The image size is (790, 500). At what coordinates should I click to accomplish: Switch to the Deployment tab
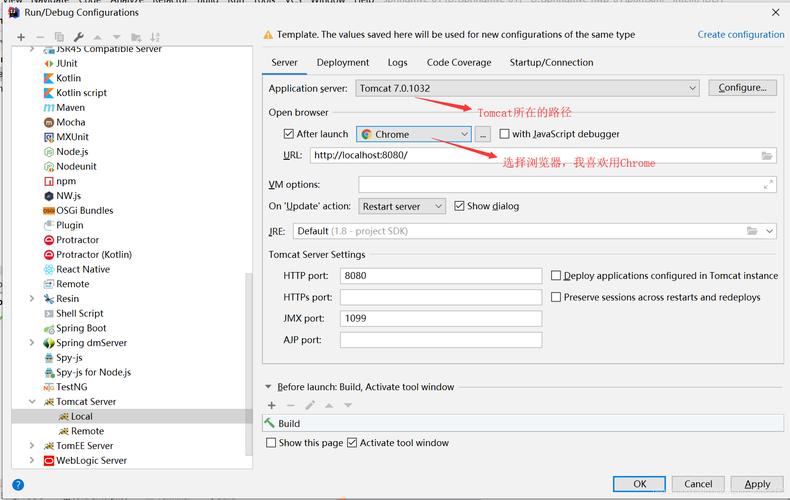343,62
